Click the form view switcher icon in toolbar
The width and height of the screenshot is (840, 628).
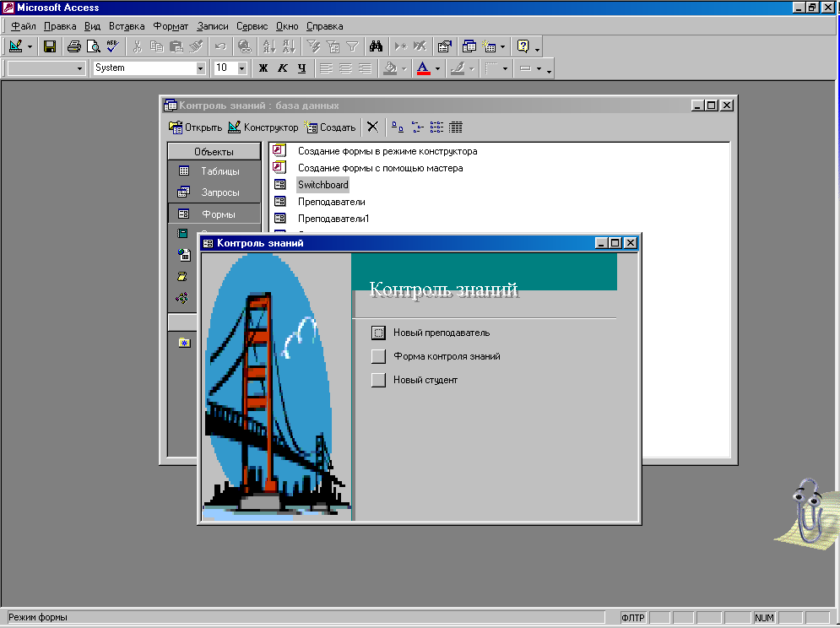coord(15,46)
